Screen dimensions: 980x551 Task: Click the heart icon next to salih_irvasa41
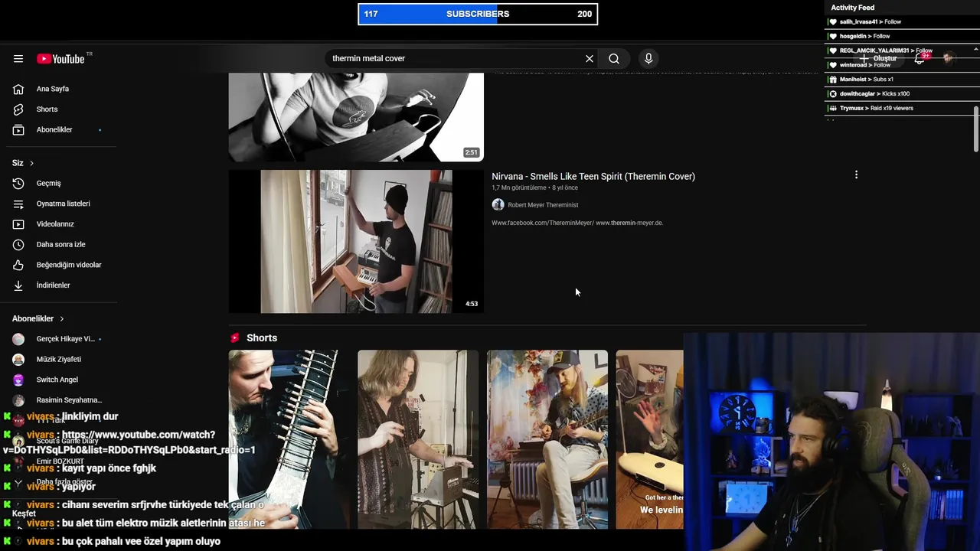[833, 22]
